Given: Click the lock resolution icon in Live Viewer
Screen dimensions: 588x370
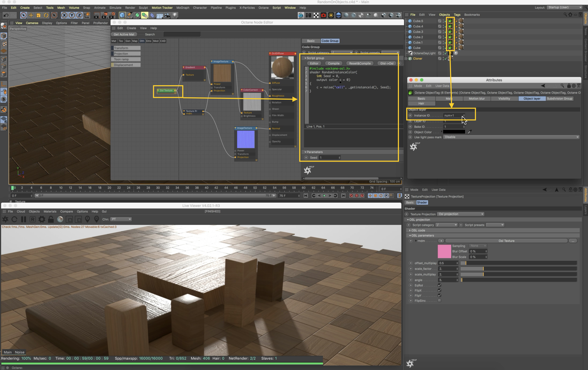Looking at the screenshot, I should (51, 219).
